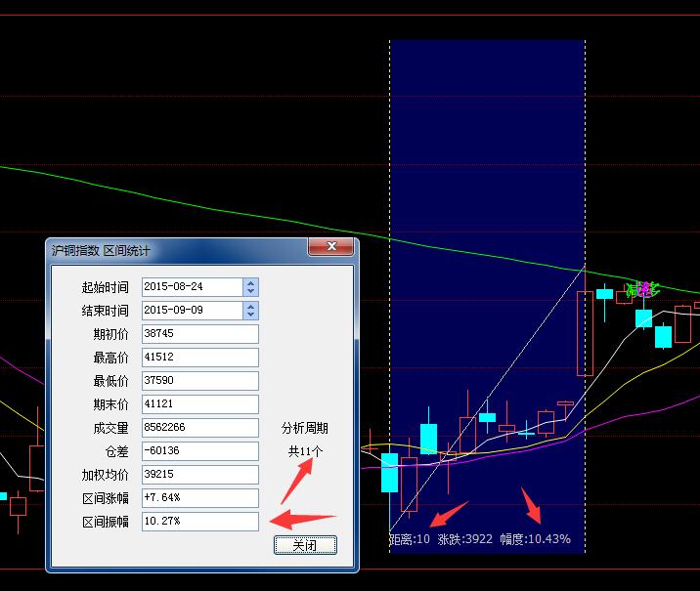This screenshot has height=591, width=700.
Task: Increase the 起始时间 date with the up arrow
Action: [251, 282]
